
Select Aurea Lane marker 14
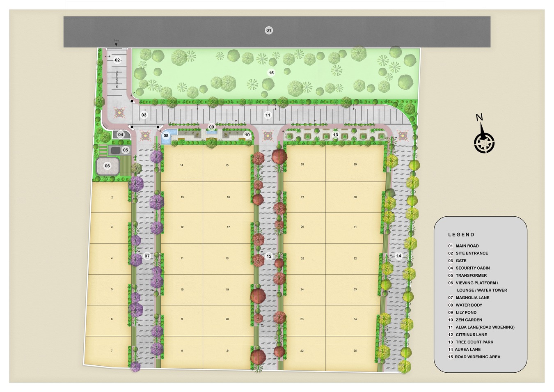(x=398, y=256)
